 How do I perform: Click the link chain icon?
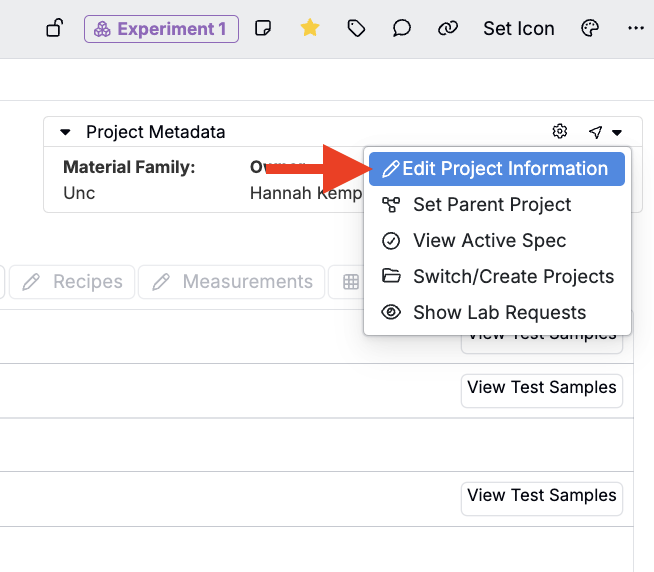448,28
